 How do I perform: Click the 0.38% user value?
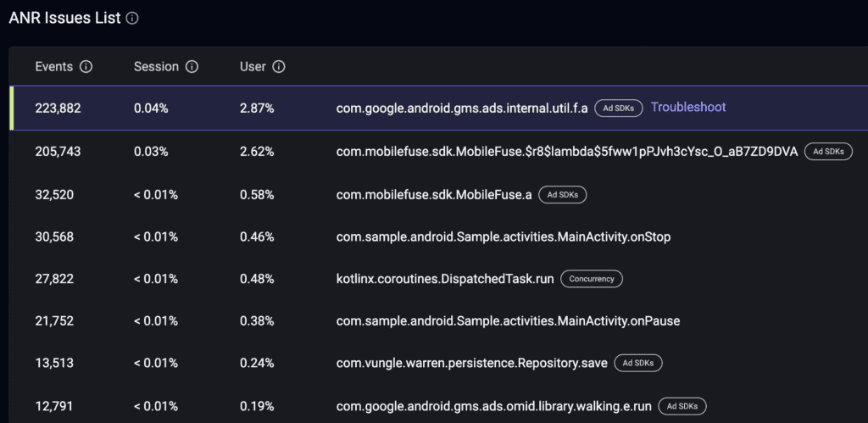click(257, 321)
